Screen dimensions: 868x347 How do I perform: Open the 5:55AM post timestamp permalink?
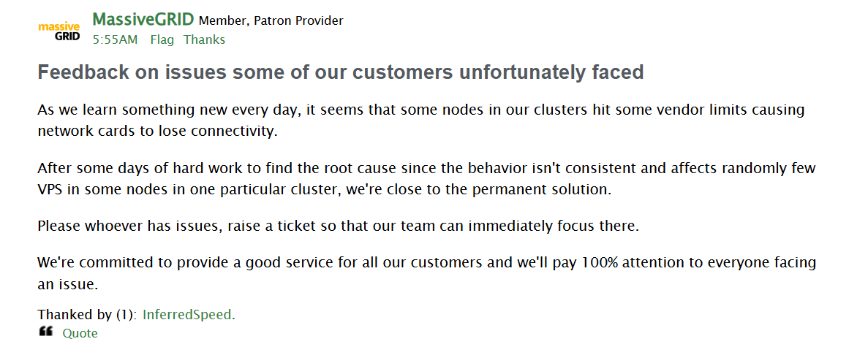(115, 40)
